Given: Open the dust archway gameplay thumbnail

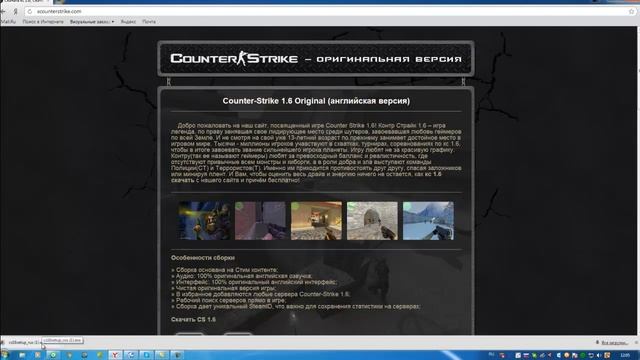Looking at the screenshot, I should [372, 220].
